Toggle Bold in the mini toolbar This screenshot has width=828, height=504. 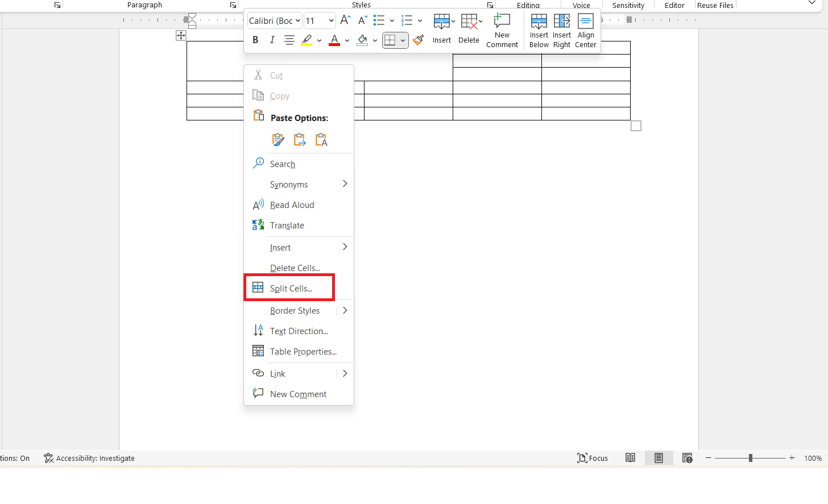pyautogui.click(x=255, y=40)
